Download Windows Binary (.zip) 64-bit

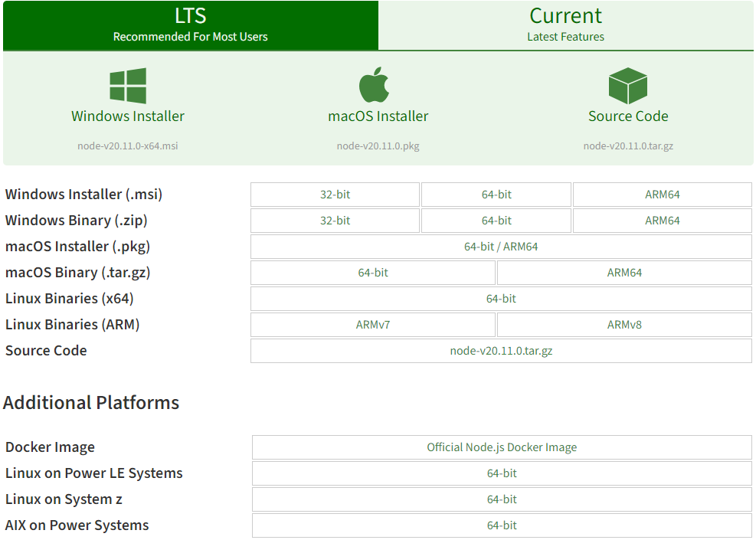pos(496,221)
